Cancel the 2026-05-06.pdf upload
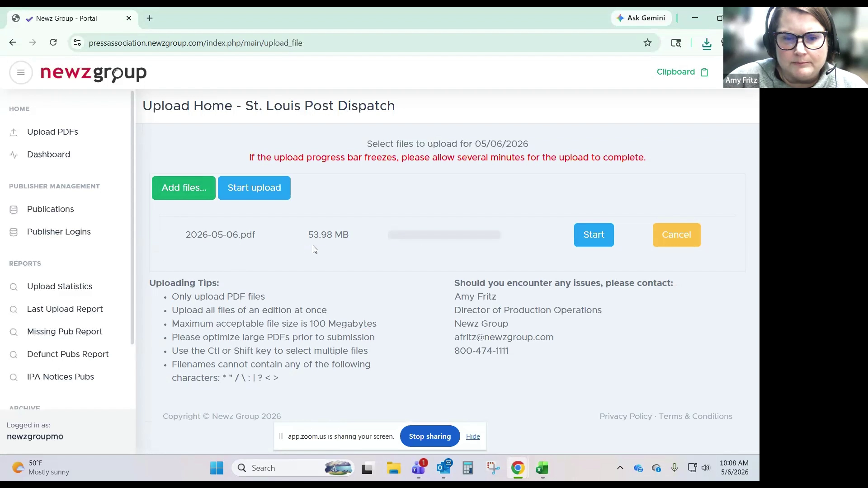 tap(676, 235)
